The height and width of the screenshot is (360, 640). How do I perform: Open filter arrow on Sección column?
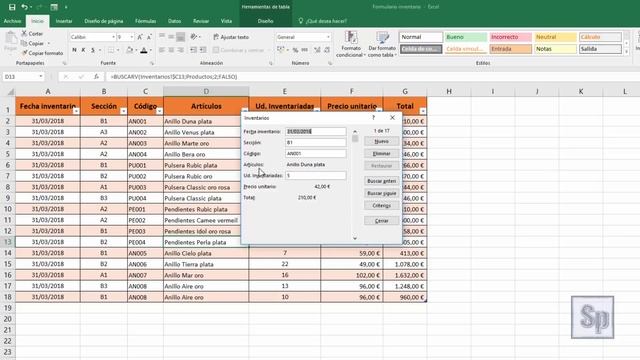coord(123,111)
